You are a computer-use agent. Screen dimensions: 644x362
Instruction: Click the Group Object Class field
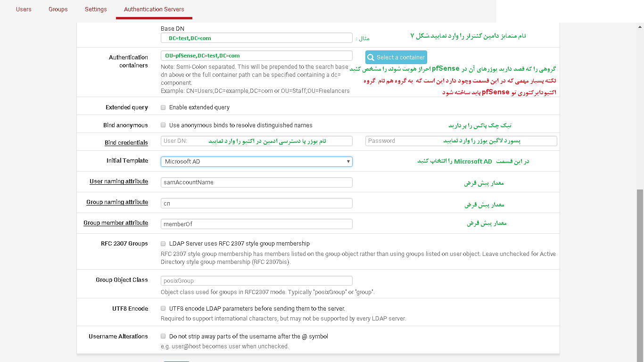point(256,281)
